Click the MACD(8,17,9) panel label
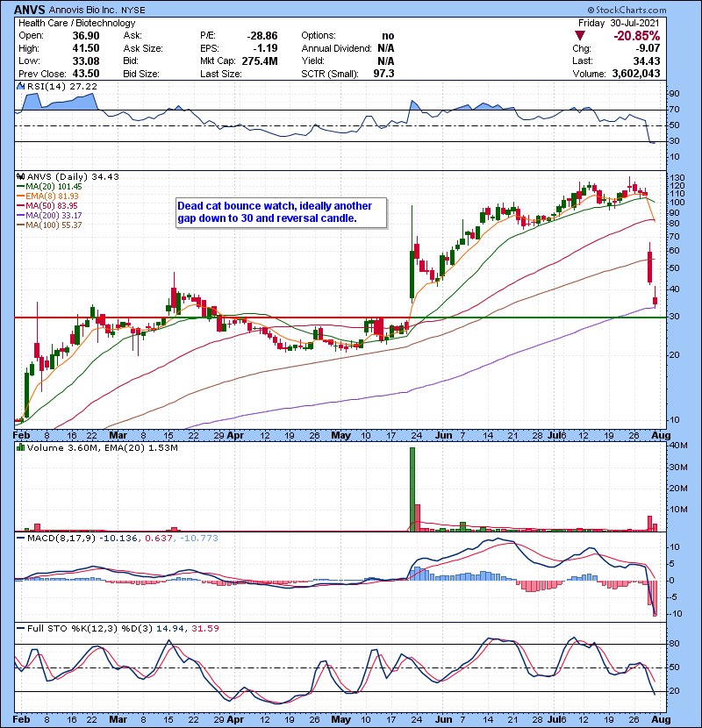Viewport: 702px width, 728px height. point(61,539)
